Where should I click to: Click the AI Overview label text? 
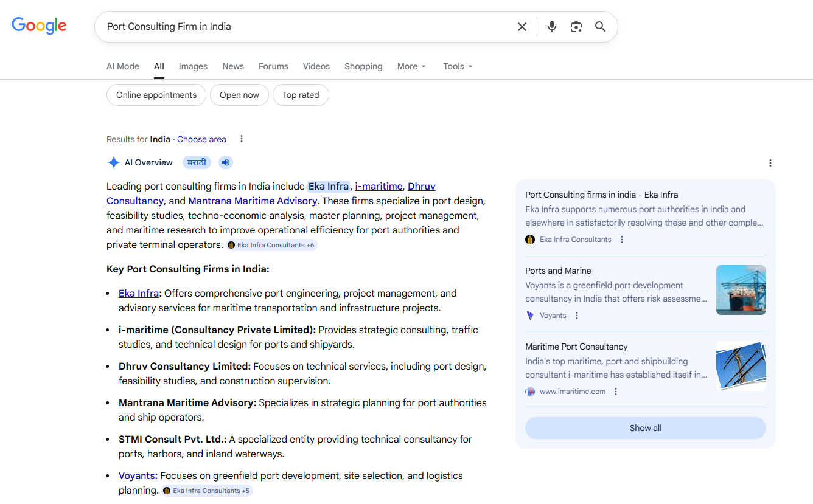click(148, 162)
